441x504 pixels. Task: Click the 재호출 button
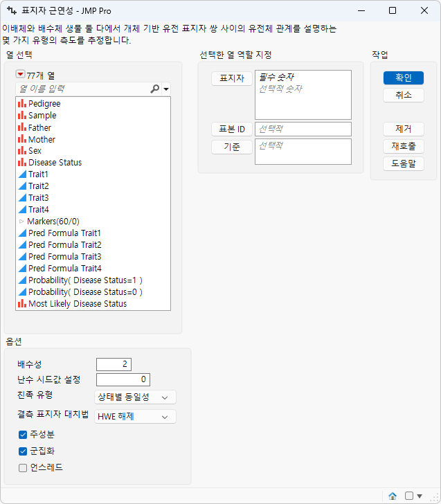404,147
